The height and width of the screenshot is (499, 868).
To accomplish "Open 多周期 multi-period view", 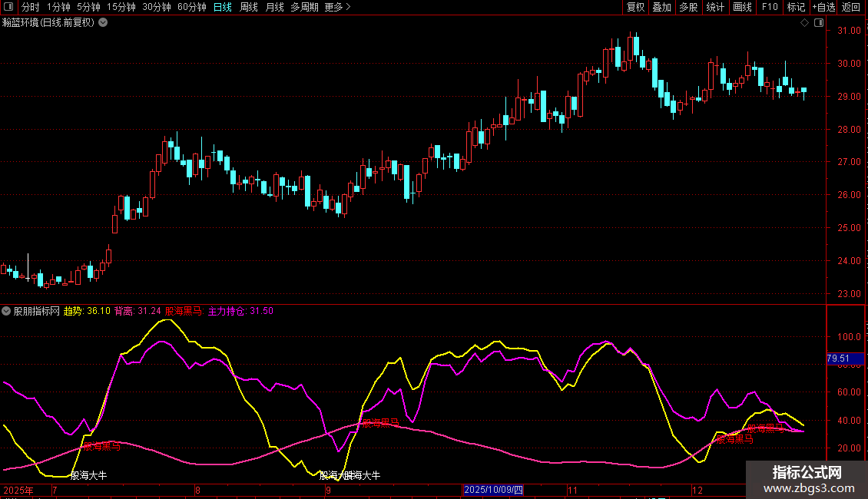I will (x=304, y=7).
